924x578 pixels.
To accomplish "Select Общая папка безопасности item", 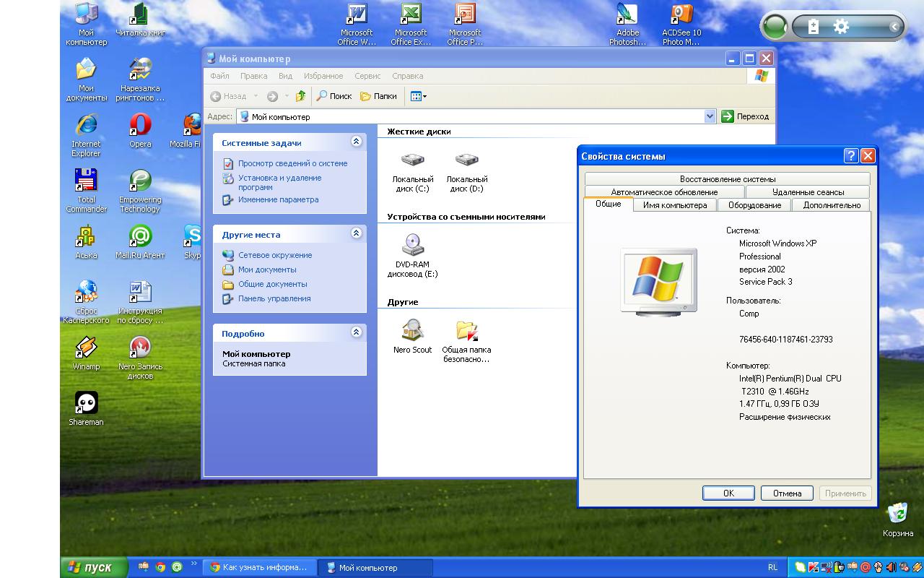I will [x=467, y=341].
